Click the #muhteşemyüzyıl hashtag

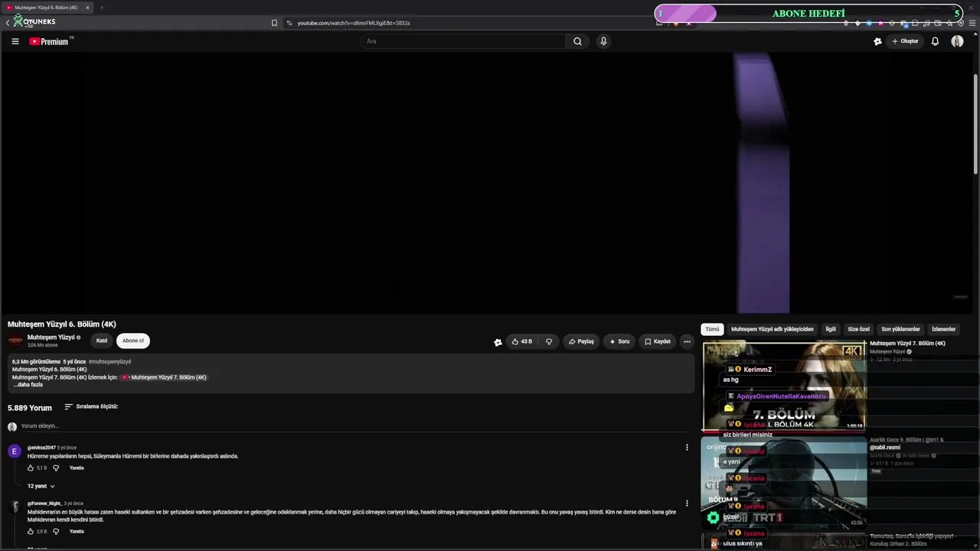click(x=109, y=361)
